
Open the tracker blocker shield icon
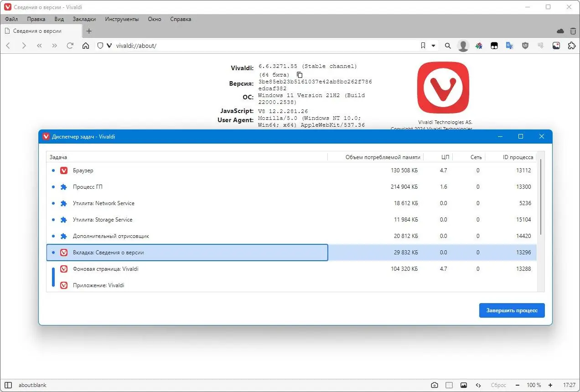(100, 46)
